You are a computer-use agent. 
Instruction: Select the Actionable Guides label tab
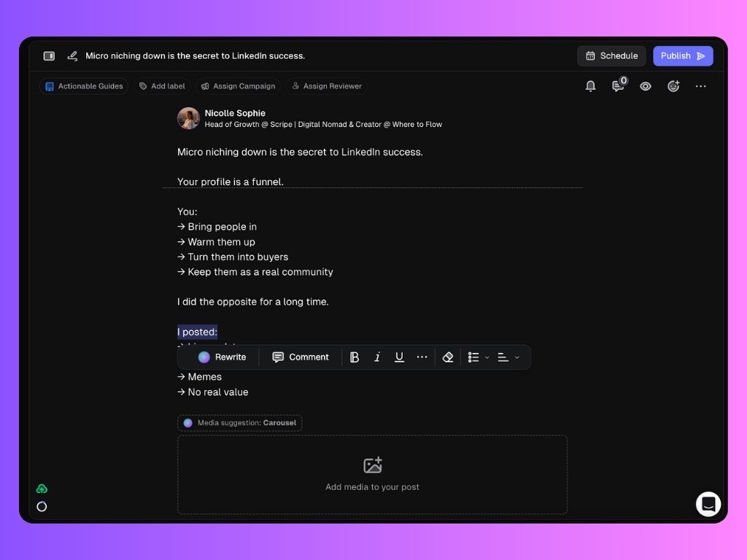[x=83, y=86]
